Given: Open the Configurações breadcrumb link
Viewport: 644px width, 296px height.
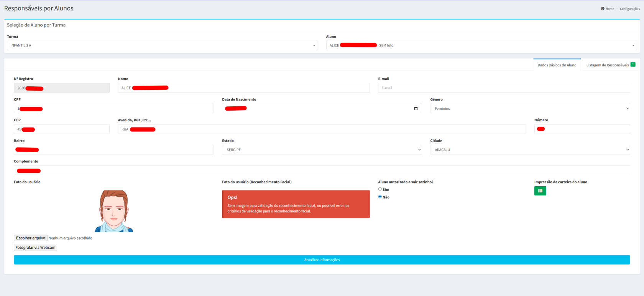Looking at the screenshot, I should click(630, 9).
